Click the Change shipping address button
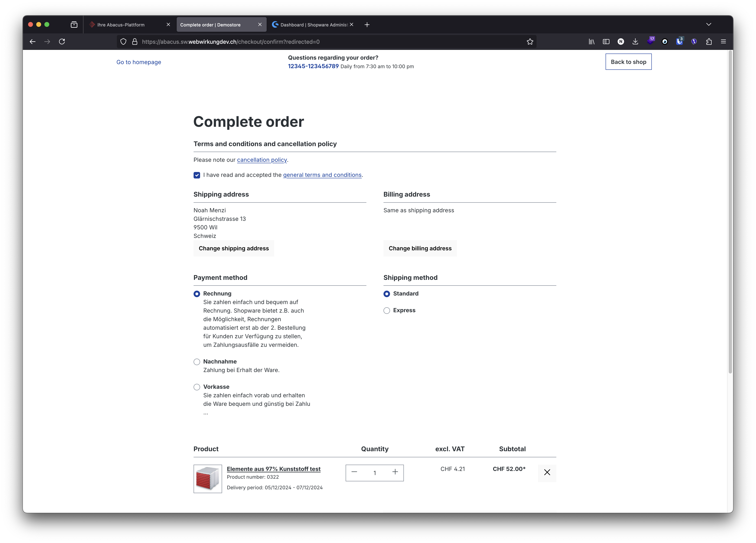This screenshot has height=543, width=756. (234, 248)
